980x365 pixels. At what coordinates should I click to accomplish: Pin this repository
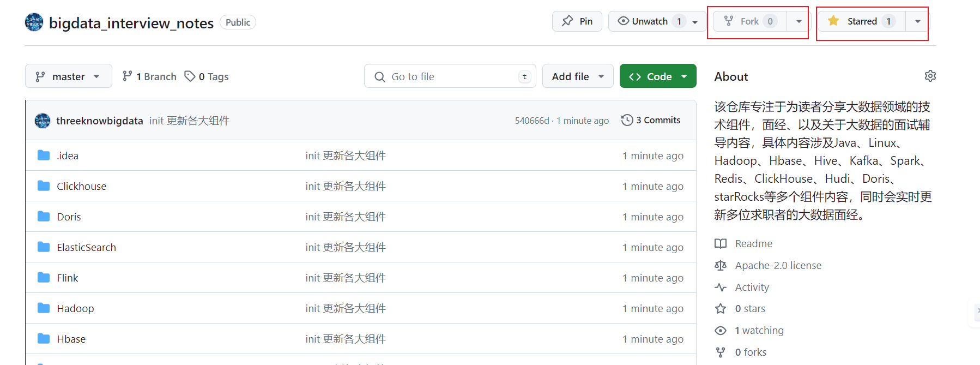pyautogui.click(x=577, y=21)
